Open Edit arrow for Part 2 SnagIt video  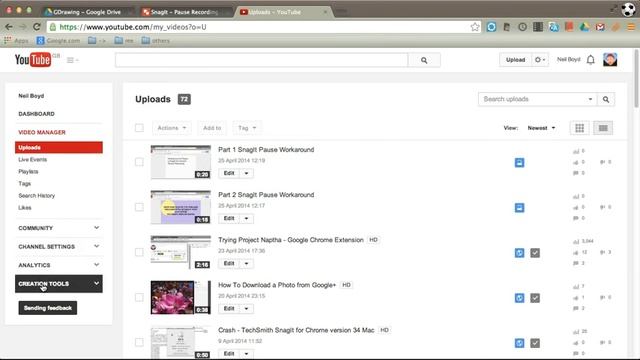tap(246, 218)
